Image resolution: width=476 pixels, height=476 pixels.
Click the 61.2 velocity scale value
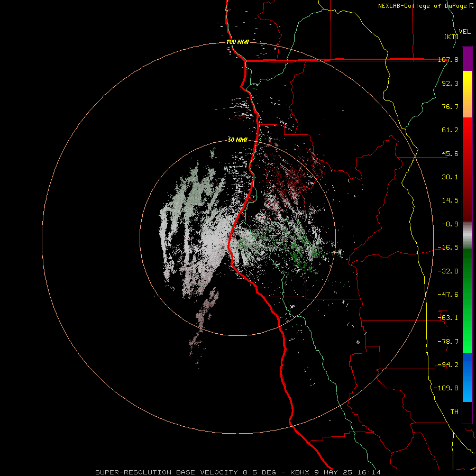click(450, 130)
